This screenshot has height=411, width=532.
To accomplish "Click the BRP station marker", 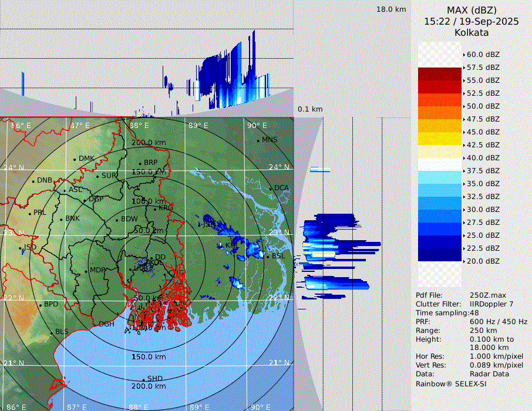I will [140, 163].
